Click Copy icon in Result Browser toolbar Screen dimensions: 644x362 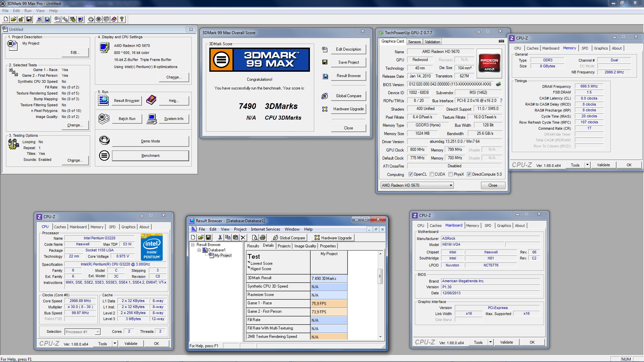click(228, 238)
